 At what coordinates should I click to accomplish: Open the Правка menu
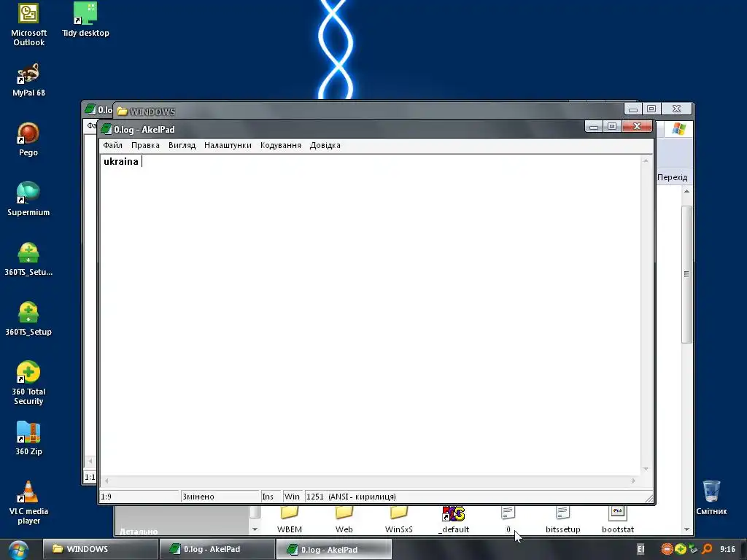tap(145, 145)
